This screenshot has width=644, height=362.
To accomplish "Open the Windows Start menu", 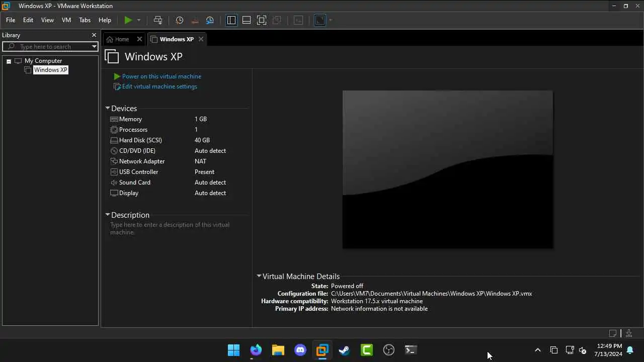I will (234, 350).
